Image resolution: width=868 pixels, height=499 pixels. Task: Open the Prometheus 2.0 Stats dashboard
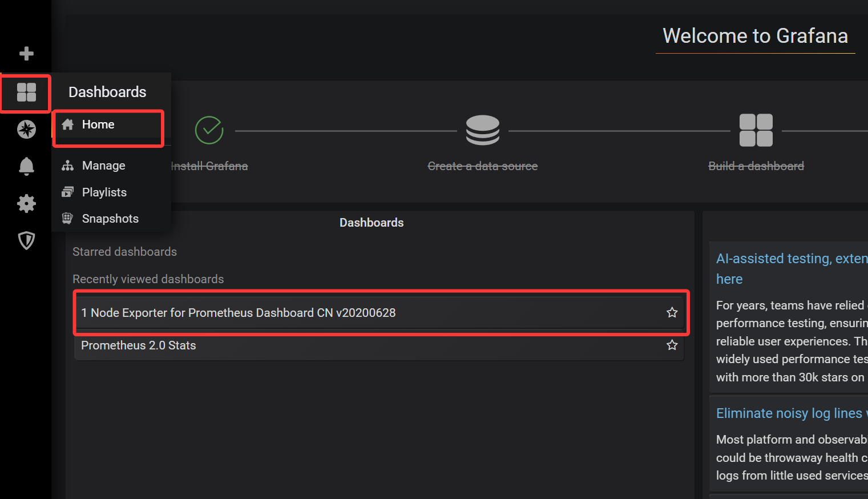380,345
